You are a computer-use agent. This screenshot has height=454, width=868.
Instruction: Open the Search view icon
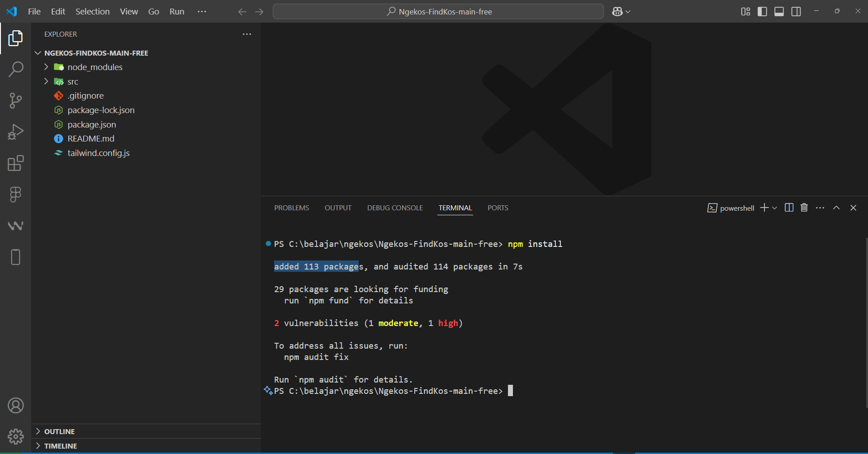pos(15,70)
